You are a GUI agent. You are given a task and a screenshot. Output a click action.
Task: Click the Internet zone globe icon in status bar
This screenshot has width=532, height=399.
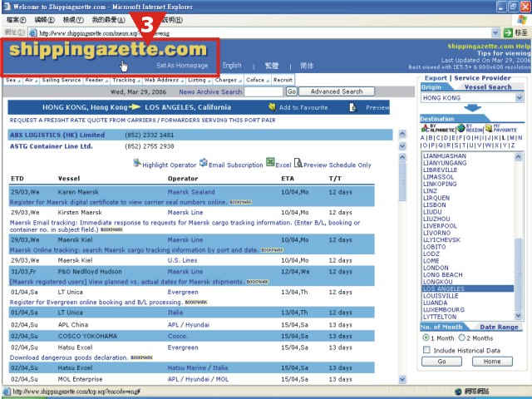[458, 392]
